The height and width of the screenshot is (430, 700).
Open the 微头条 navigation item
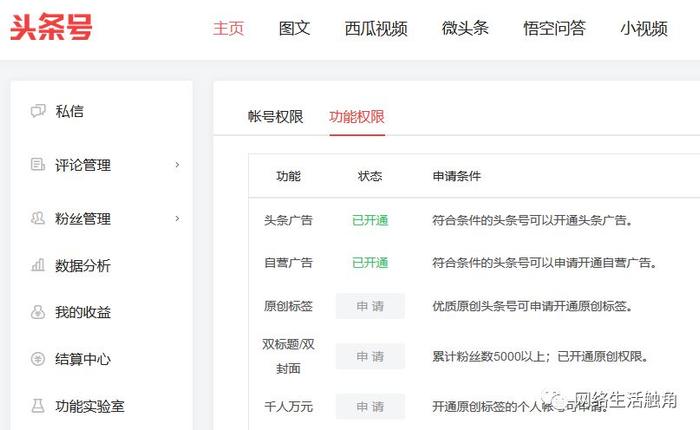coord(465,28)
